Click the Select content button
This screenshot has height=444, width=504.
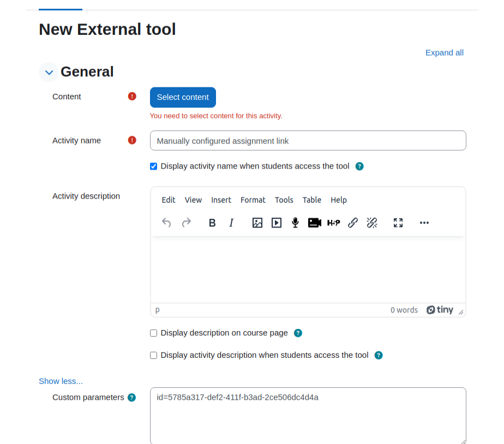click(183, 97)
